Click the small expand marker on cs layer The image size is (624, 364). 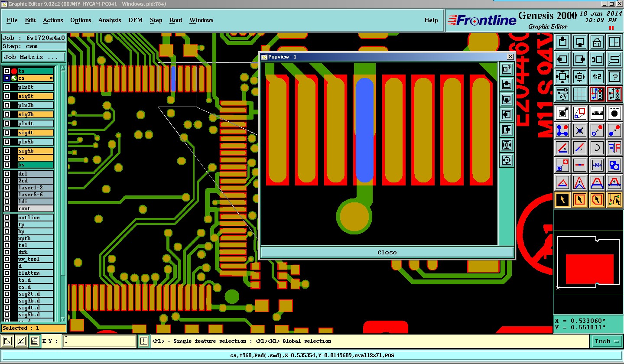coord(52,78)
